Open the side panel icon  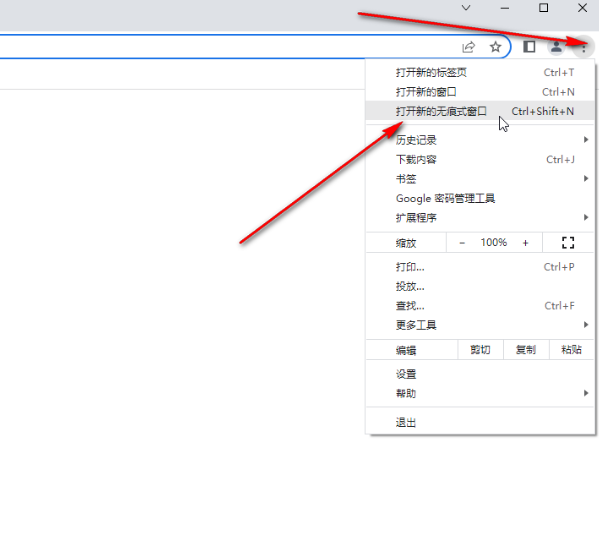click(x=529, y=47)
